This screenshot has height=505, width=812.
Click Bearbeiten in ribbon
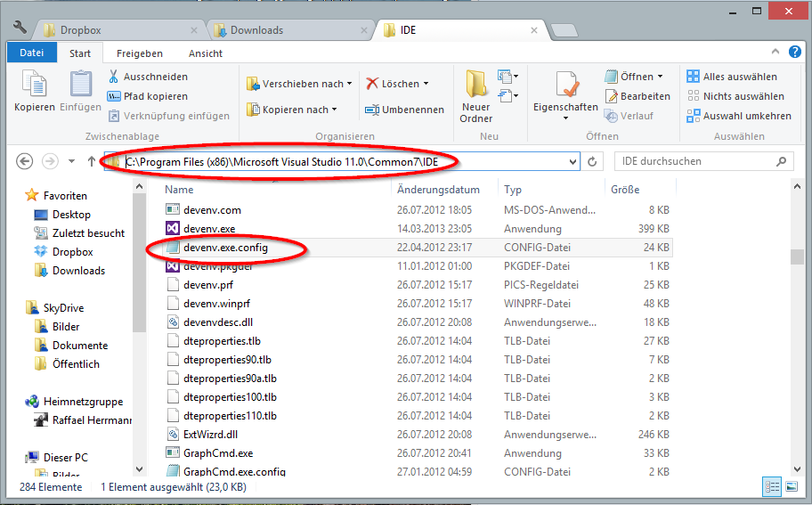pyautogui.click(x=637, y=96)
